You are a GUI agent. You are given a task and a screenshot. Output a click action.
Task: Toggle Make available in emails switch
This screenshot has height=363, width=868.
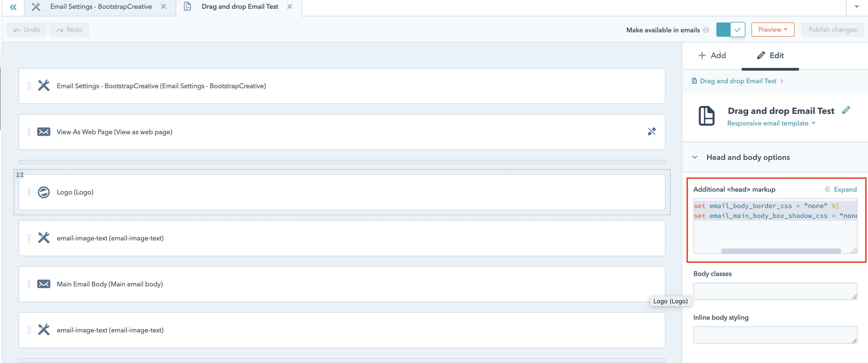pos(730,30)
